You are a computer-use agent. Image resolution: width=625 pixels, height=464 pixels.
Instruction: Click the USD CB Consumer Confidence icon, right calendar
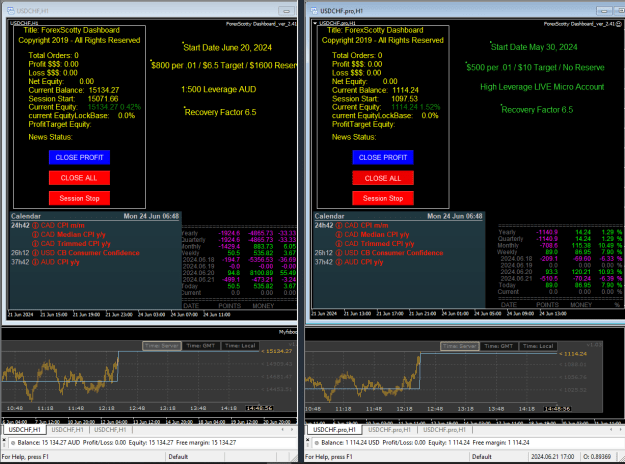click(339, 253)
